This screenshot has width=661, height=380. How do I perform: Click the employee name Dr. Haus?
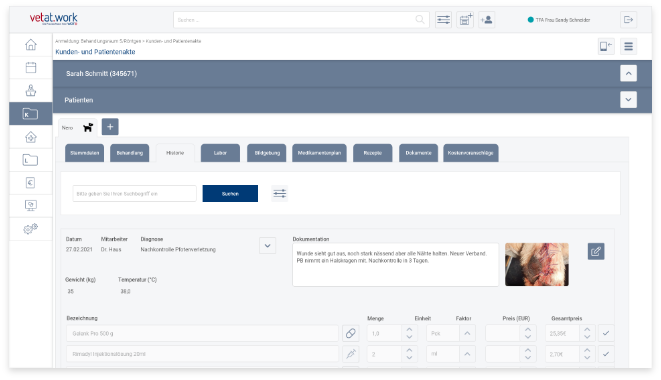(111, 250)
